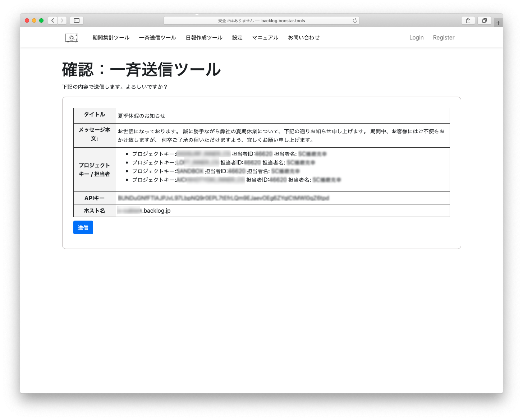Go to the お問い合わせ page
523x420 pixels.
(x=304, y=38)
